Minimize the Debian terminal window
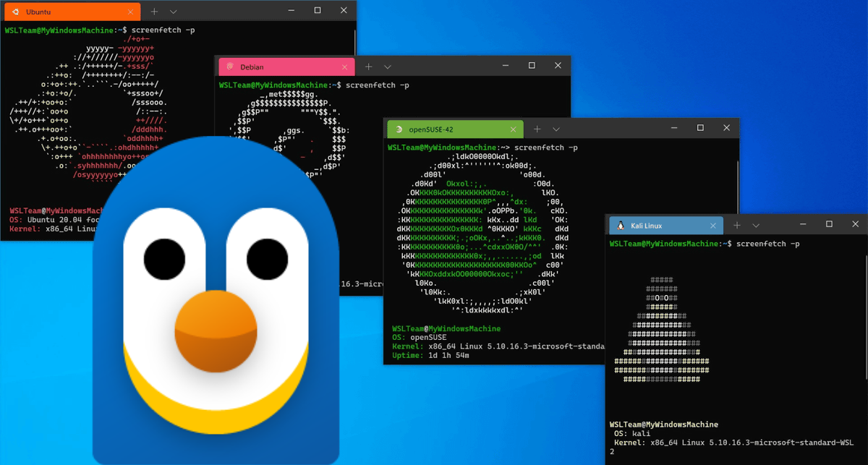868x465 pixels. [x=506, y=66]
